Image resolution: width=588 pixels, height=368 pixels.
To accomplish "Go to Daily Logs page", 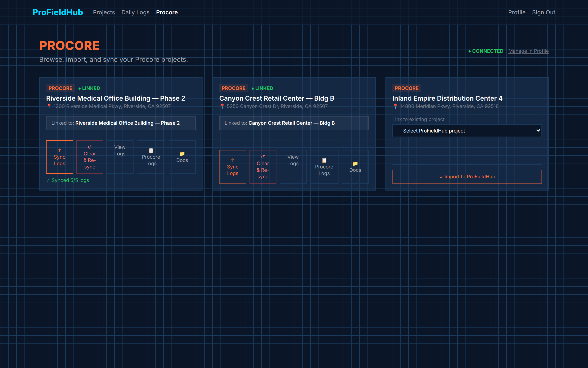I will coord(135,12).
